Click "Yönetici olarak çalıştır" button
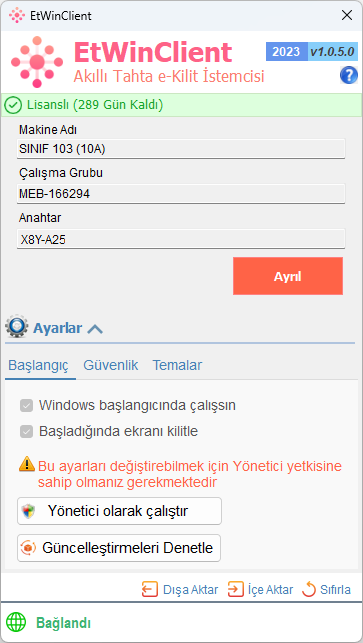363x643 pixels. 119,511
